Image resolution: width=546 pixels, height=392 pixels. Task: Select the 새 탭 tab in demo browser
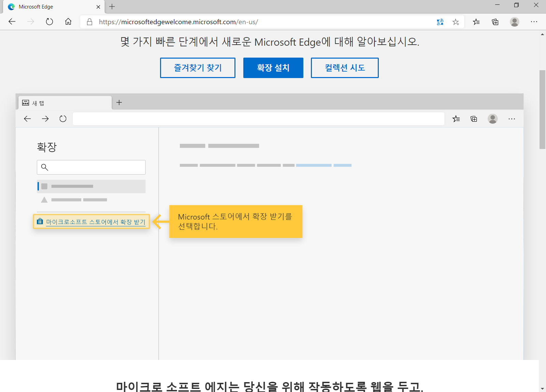pyautogui.click(x=65, y=103)
